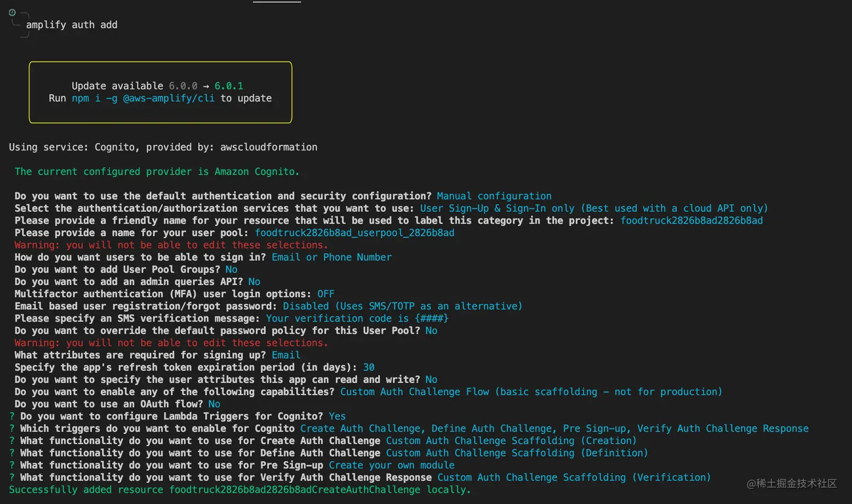The height and width of the screenshot is (504, 852).
Task: Click 'Custom Auth Challenge Scaffolding (Verification)'
Action: [574, 478]
